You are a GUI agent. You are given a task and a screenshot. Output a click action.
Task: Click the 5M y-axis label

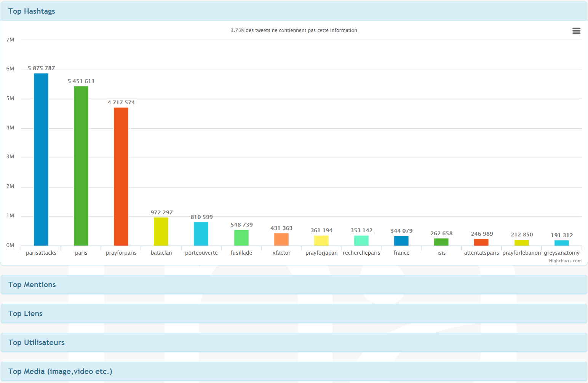tap(10, 98)
